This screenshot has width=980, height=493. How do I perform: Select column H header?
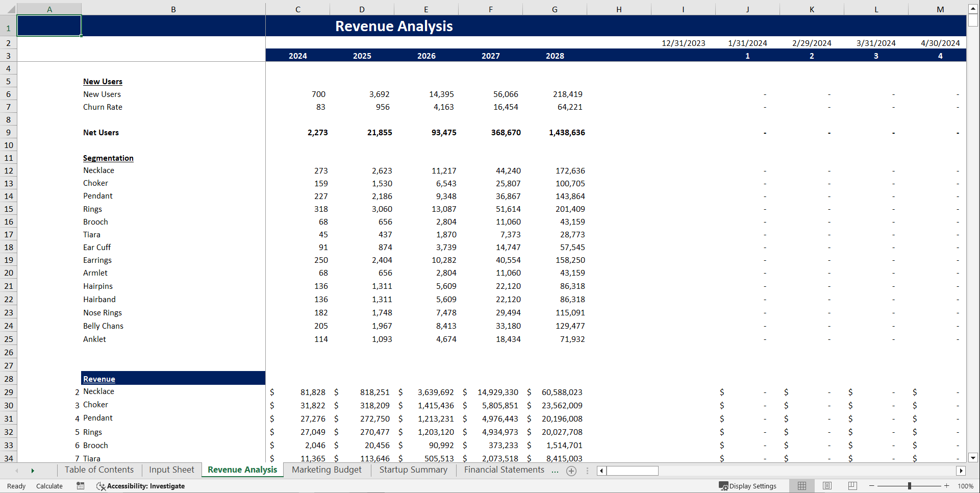pyautogui.click(x=619, y=9)
